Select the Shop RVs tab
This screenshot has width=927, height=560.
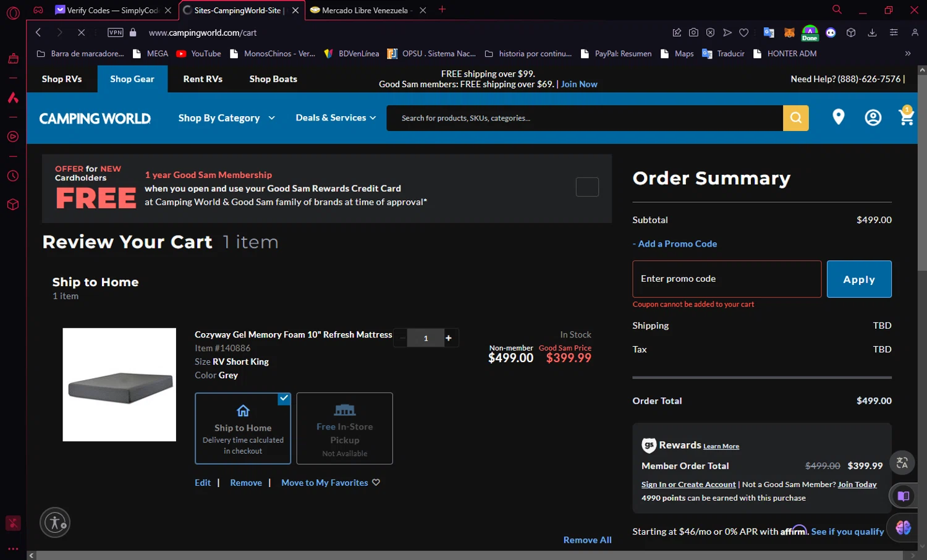(62, 79)
